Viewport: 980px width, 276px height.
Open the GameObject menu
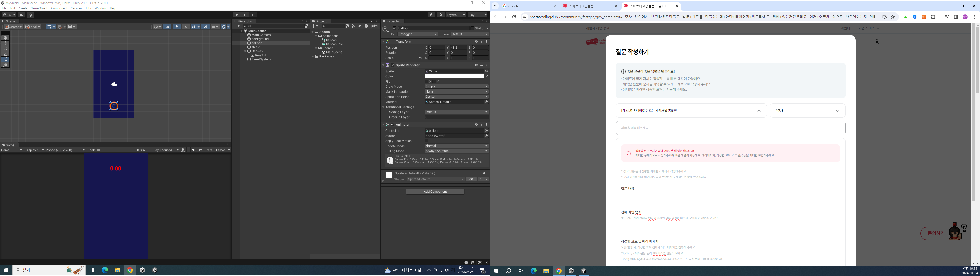pyautogui.click(x=39, y=8)
